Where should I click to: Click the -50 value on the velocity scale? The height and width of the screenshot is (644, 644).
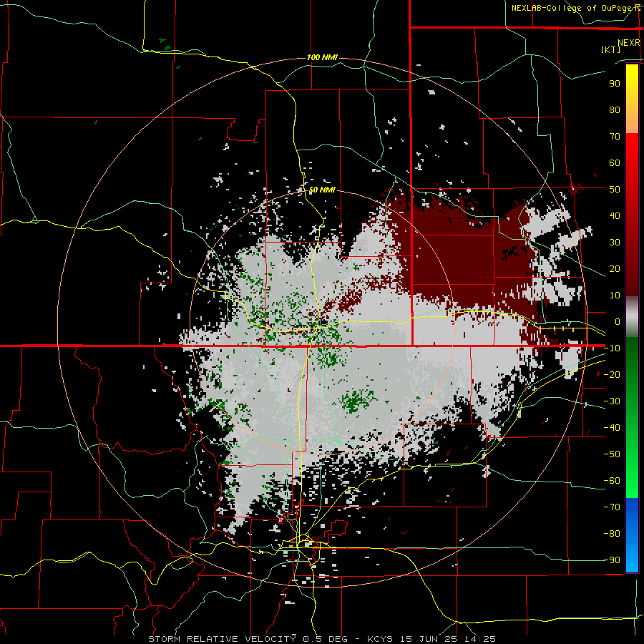(612, 454)
